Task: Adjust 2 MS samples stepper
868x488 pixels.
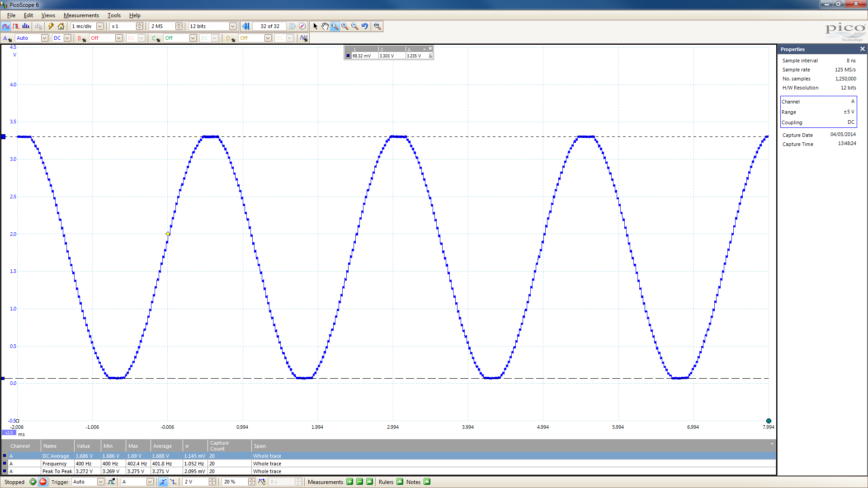Action: pos(179,26)
